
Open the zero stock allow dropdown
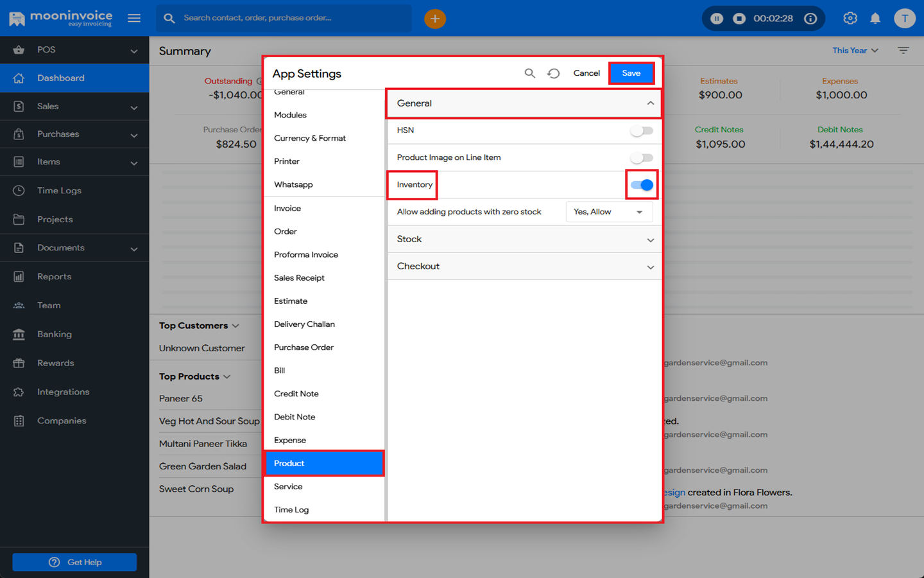(x=608, y=212)
